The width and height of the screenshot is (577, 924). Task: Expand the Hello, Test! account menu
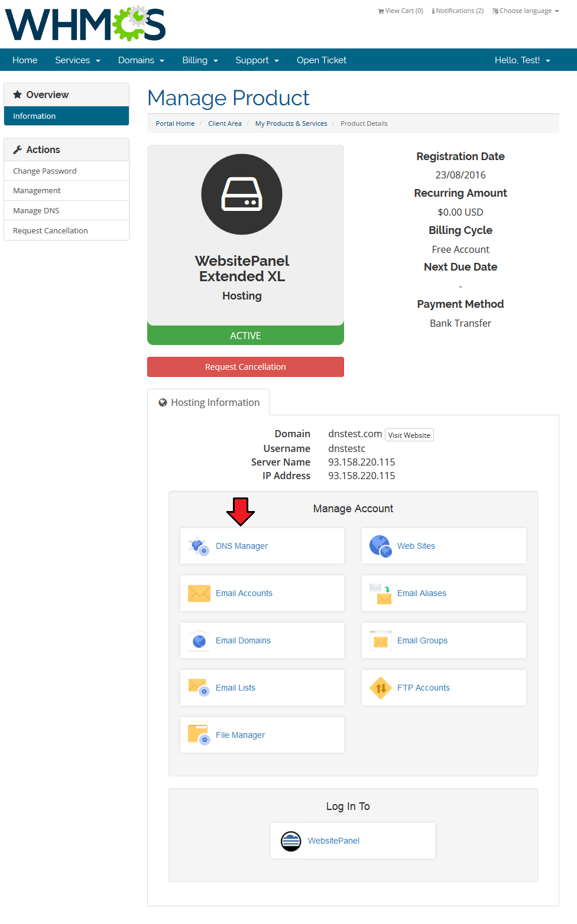pos(523,60)
